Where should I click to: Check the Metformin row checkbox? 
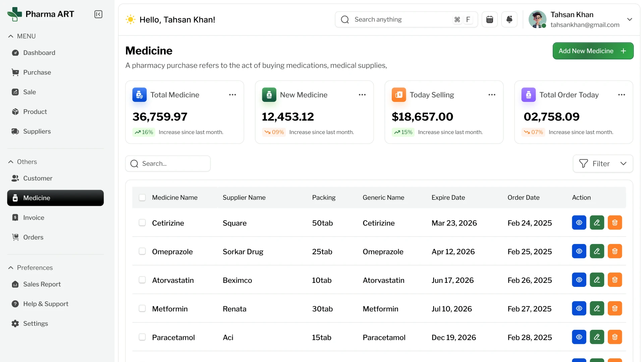pyautogui.click(x=142, y=308)
